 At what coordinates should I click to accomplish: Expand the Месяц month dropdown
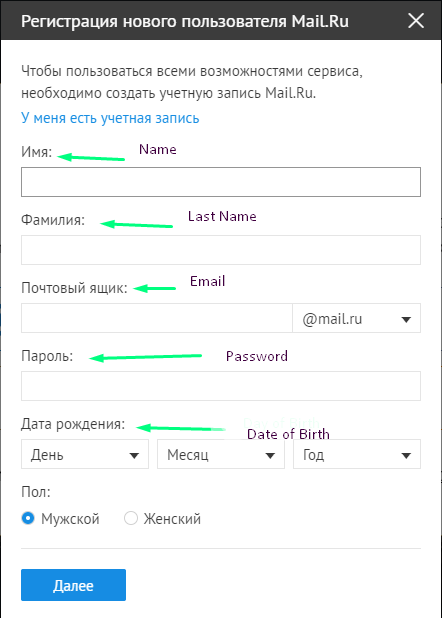pyautogui.click(x=221, y=454)
